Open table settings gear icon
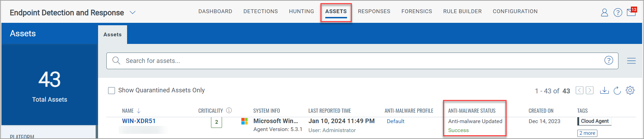This screenshot has height=139, width=644. coord(630,90)
